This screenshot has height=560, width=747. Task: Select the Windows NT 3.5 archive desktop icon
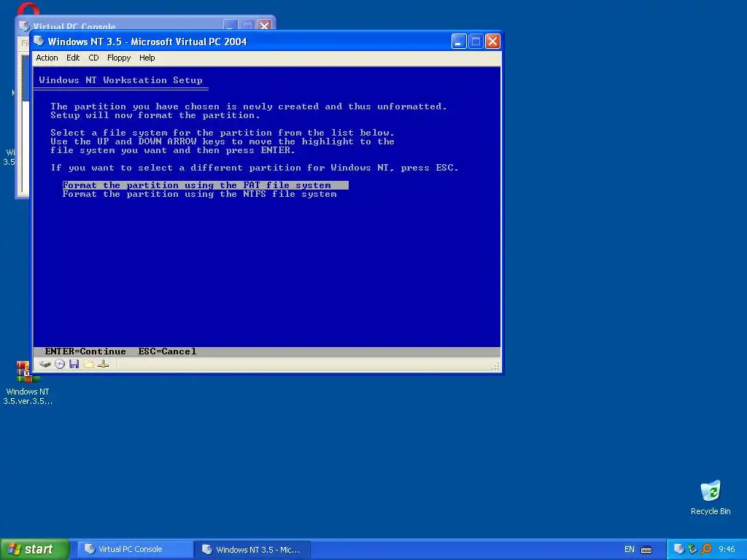pos(27,384)
